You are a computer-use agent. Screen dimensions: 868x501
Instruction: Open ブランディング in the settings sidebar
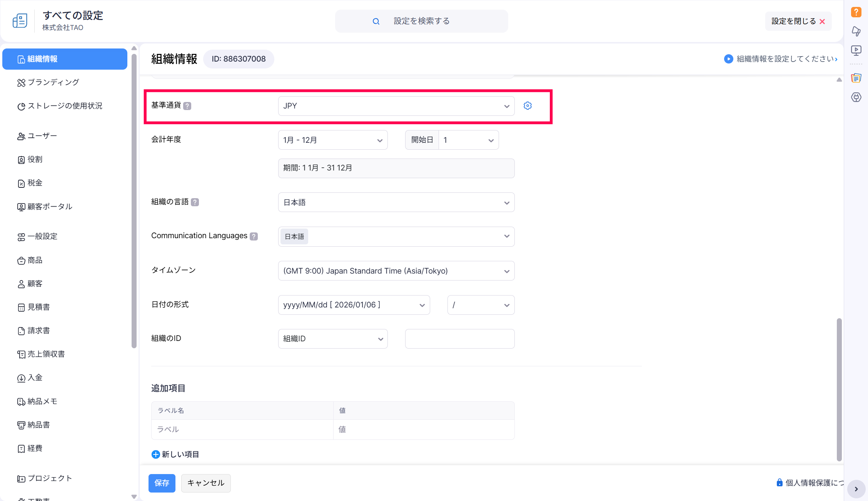53,82
